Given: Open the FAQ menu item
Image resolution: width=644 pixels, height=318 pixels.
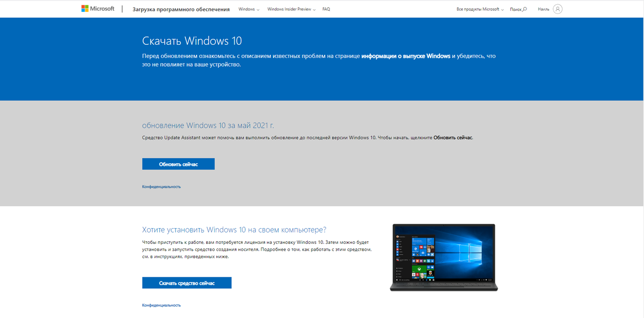Looking at the screenshot, I should point(326,9).
